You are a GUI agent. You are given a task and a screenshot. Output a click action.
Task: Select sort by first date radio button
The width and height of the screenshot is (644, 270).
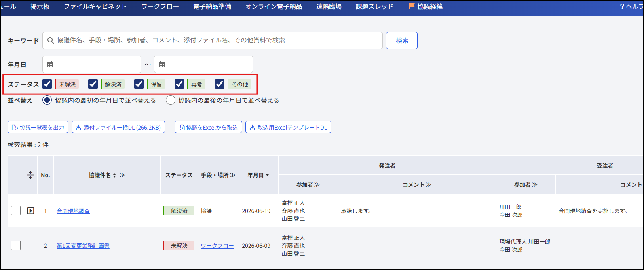tap(47, 100)
